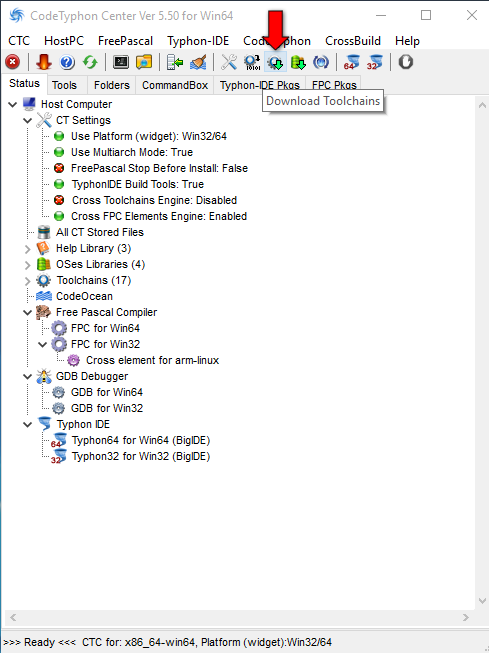Open the HostPC menu
Image resolution: width=489 pixels, height=653 pixels.
[64, 41]
